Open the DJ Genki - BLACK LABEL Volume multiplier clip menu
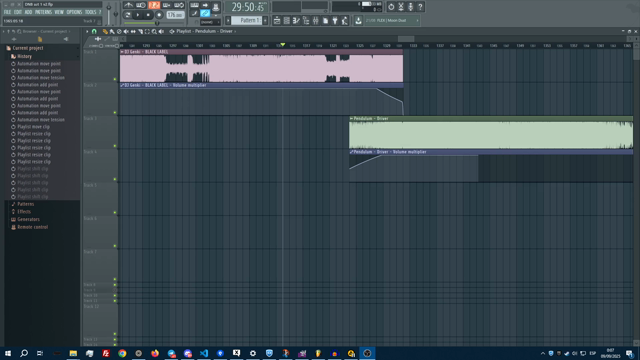This screenshot has height=360, width=640. pos(122,85)
